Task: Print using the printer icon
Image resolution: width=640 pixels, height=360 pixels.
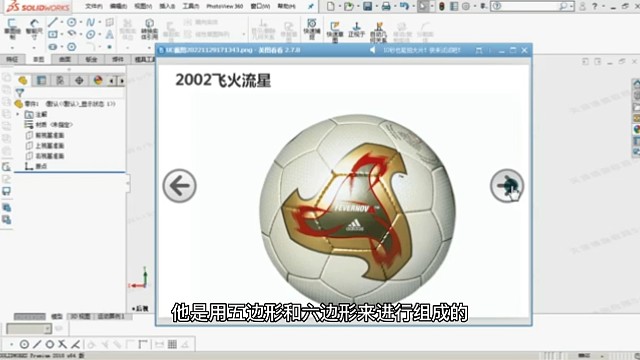Action: [386, 6]
